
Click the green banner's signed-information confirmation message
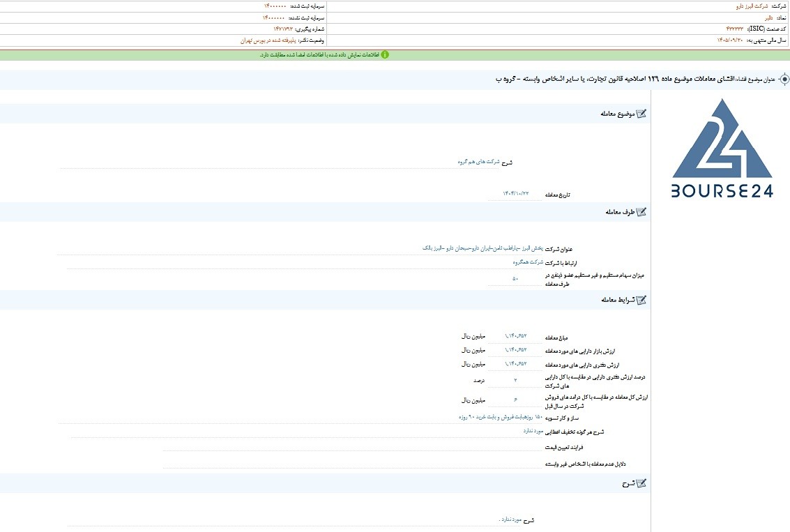click(319, 54)
